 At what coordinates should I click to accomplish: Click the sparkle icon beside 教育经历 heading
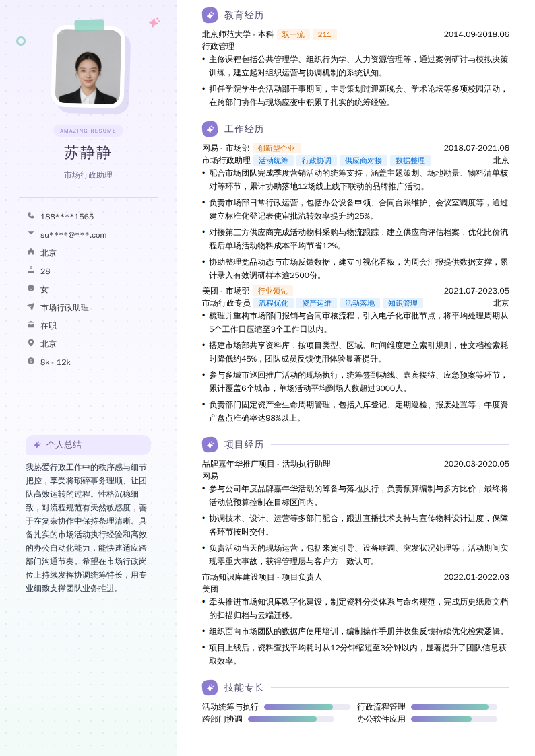(x=210, y=15)
